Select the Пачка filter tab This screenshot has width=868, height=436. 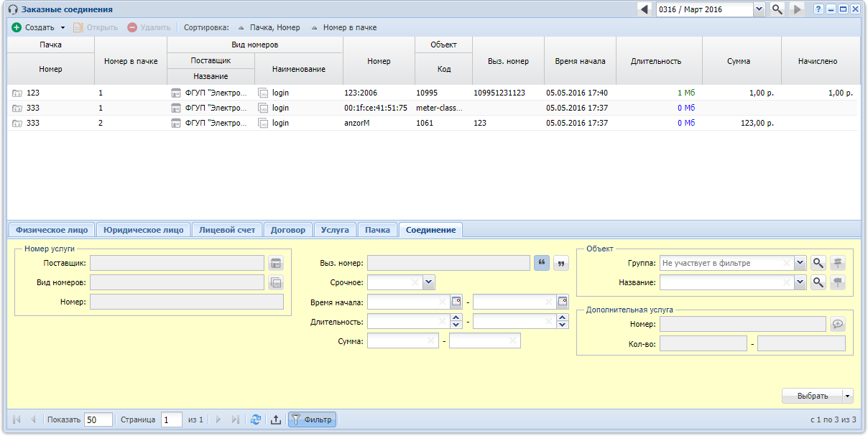pyautogui.click(x=377, y=230)
